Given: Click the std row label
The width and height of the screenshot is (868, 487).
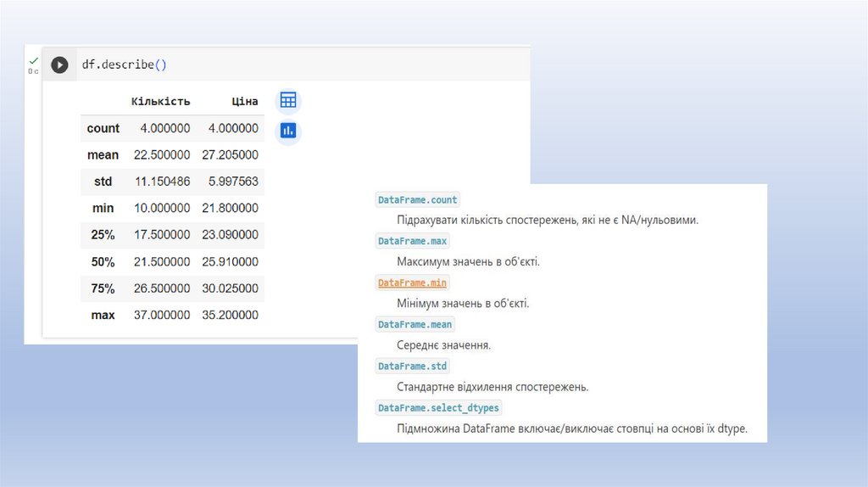Looking at the screenshot, I should 103,182.
